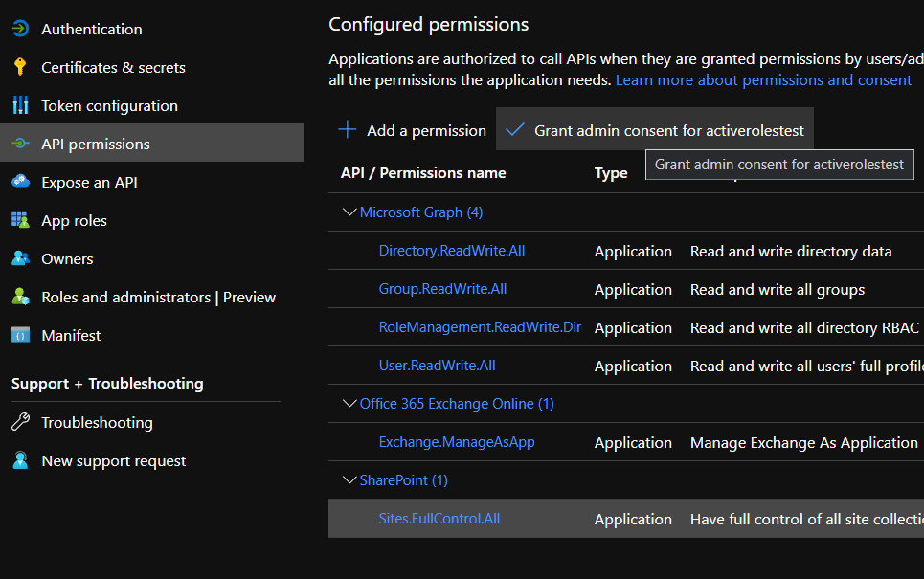This screenshot has height=579, width=924.
Task: Collapse the Microsoft Graph (4) chevron
Action: [x=349, y=212]
